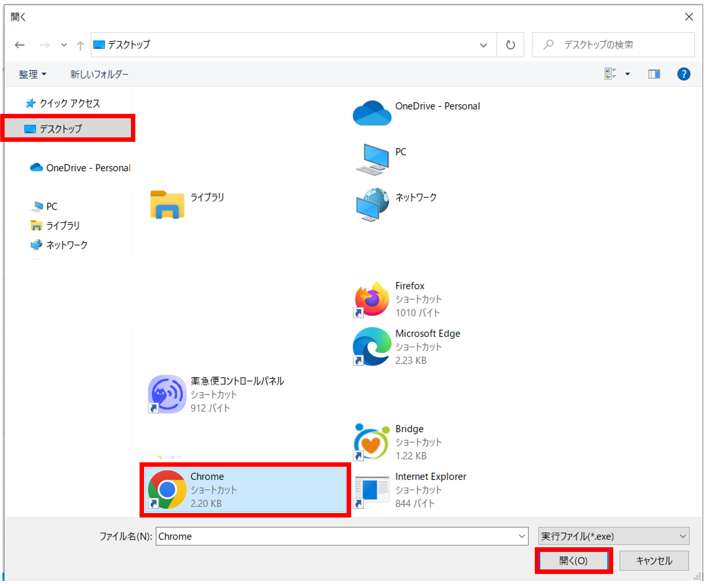Toggle the preview pane button
The image size is (706, 584).
pyautogui.click(x=655, y=74)
